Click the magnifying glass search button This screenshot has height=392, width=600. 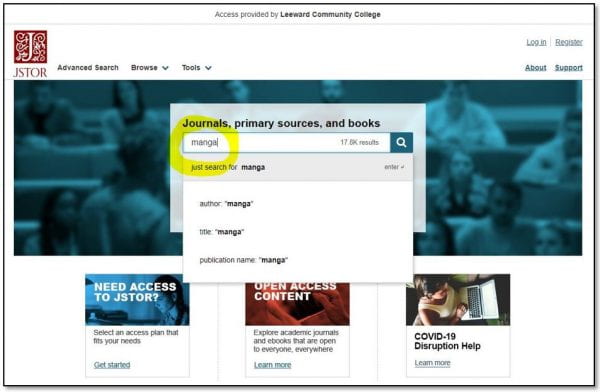[401, 142]
